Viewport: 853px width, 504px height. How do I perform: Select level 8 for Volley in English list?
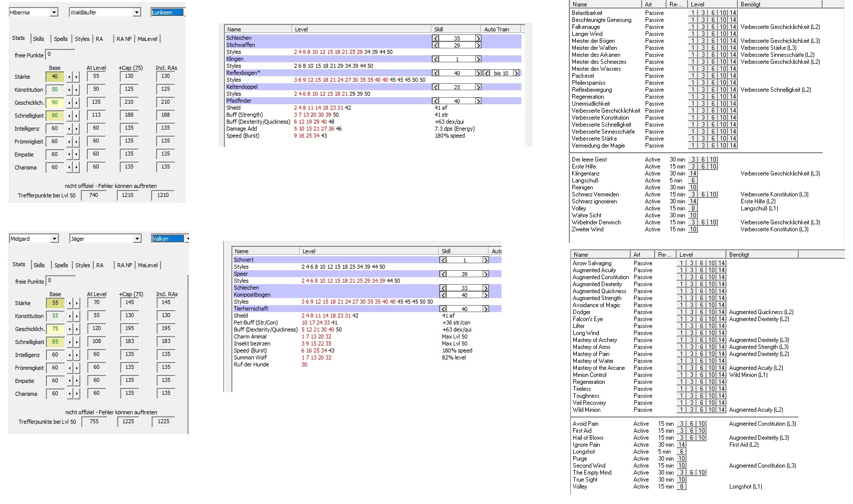(682, 487)
